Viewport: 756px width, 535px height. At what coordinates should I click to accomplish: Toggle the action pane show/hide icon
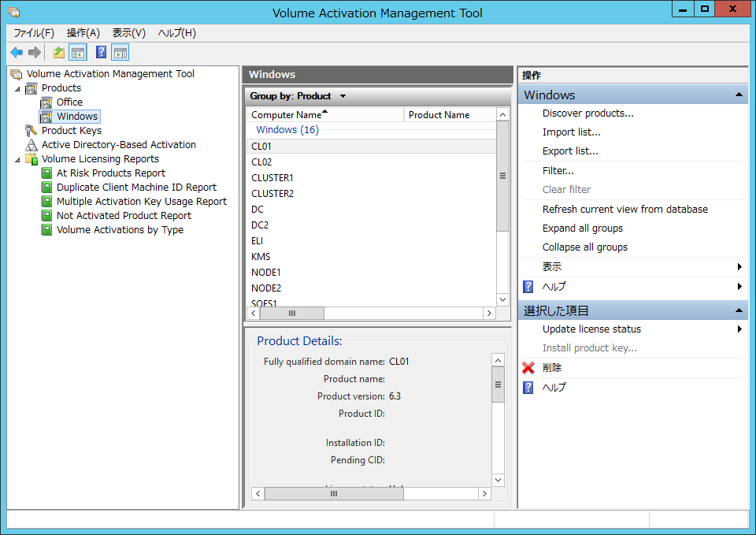coord(120,52)
